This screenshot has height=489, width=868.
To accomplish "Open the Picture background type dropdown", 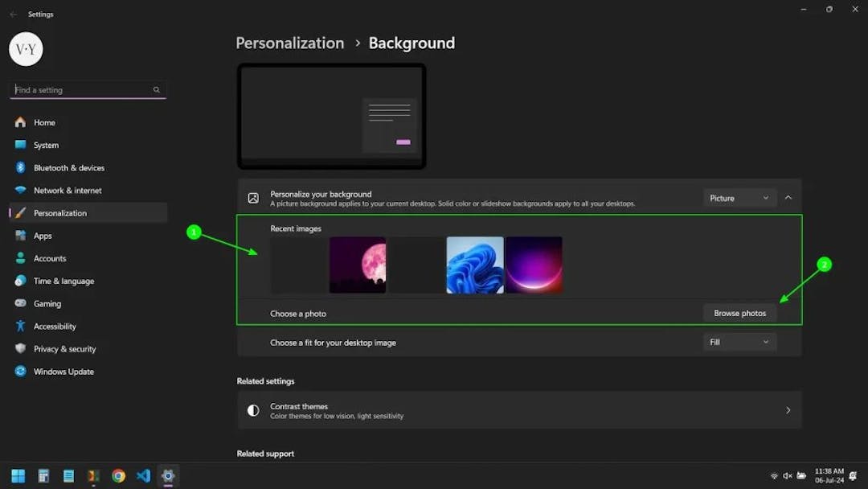I will tap(738, 197).
